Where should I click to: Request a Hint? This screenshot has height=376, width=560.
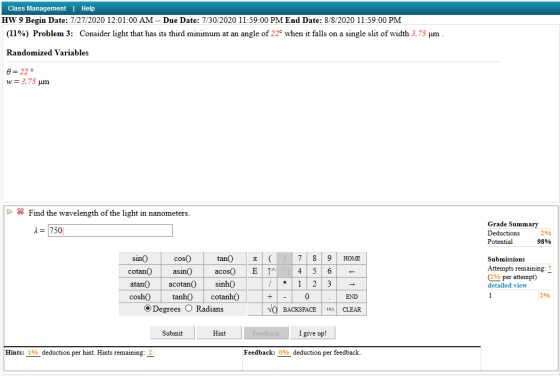219,333
